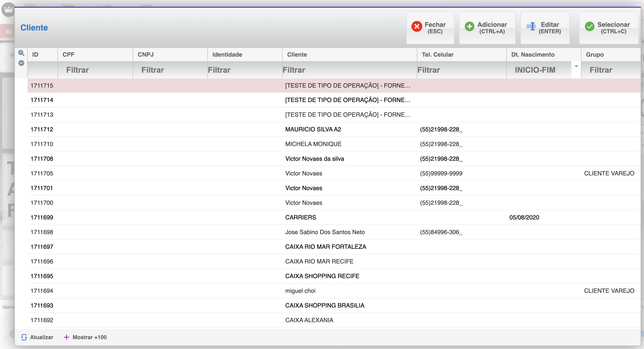Sort by the Cliente column header
This screenshot has width=644, height=349.
[x=297, y=55]
